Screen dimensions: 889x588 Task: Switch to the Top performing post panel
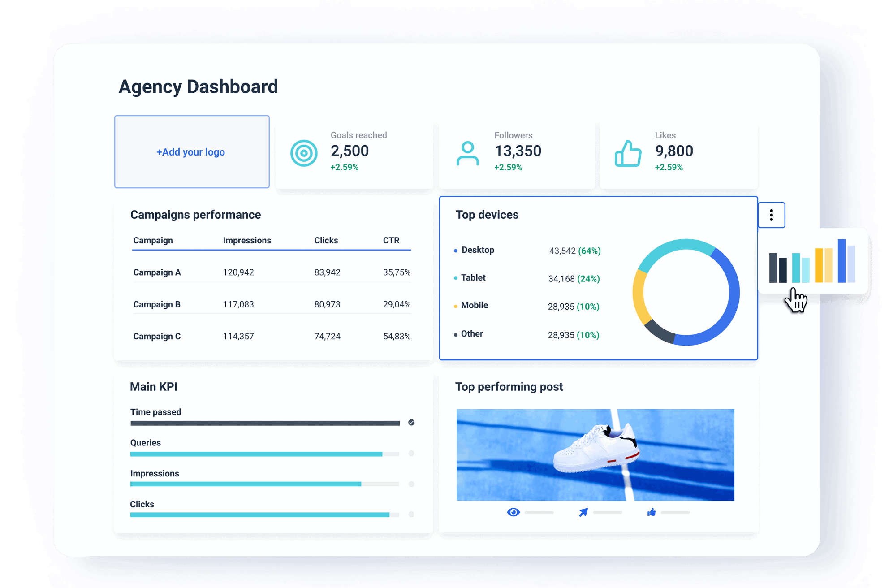[509, 386]
